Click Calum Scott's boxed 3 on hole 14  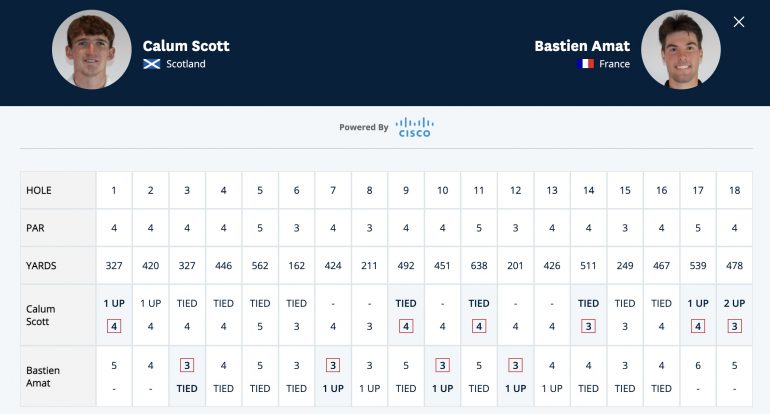click(x=588, y=326)
